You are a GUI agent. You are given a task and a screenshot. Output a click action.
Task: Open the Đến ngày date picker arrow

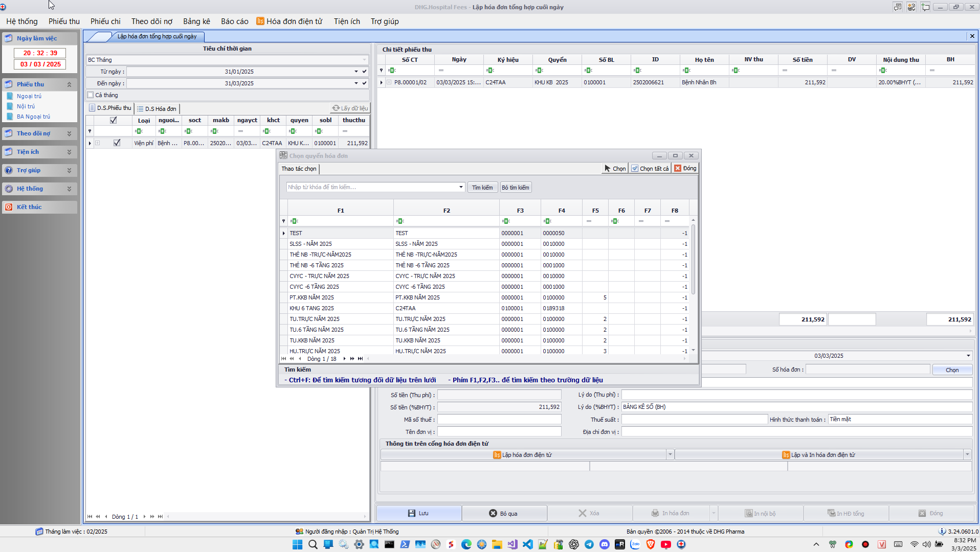(357, 83)
